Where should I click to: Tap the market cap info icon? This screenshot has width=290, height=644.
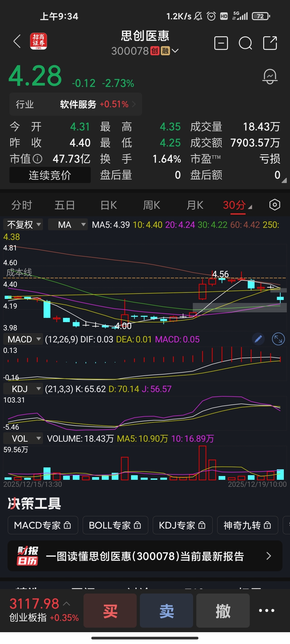38,159
